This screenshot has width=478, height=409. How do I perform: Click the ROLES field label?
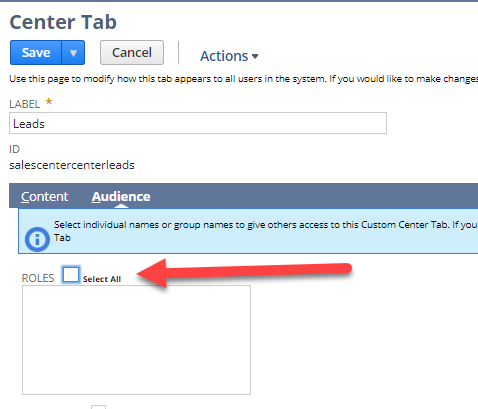38,278
